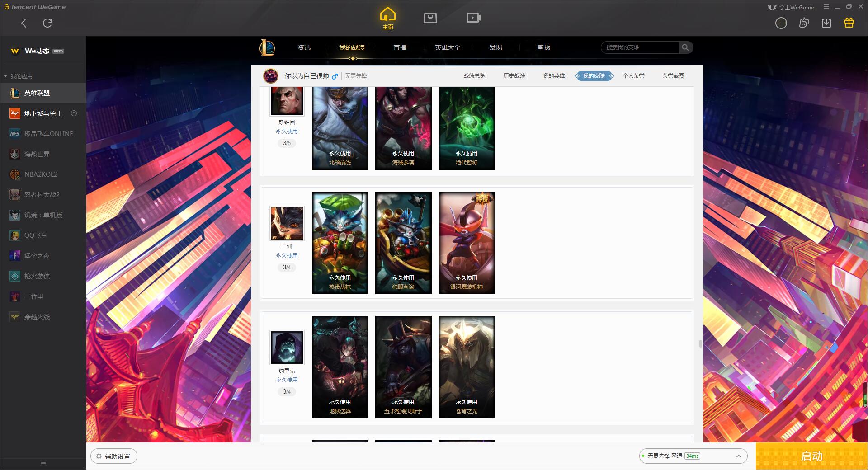View 地狱送葬 skin card
Screen dimensions: 868x470
click(340, 367)
